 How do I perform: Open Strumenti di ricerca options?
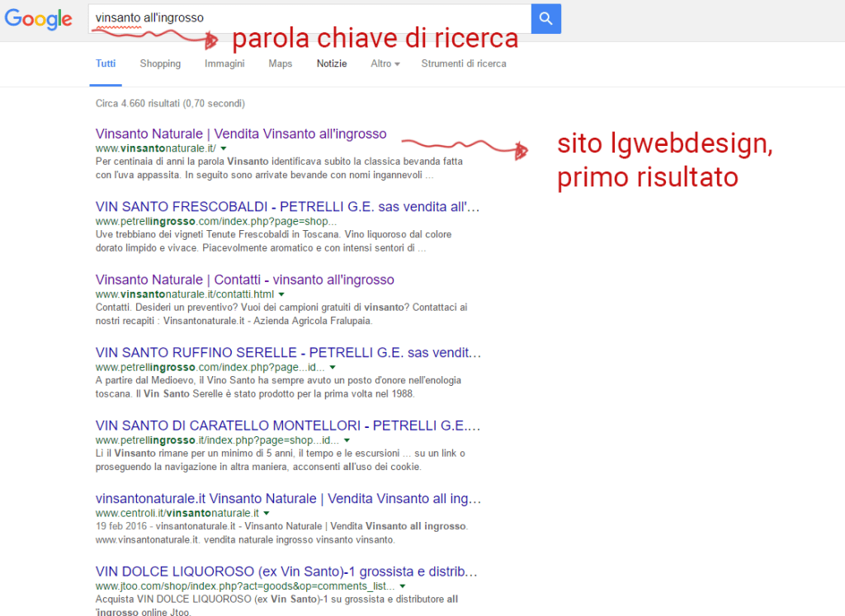pyautogui.click(x=464, y=63)
